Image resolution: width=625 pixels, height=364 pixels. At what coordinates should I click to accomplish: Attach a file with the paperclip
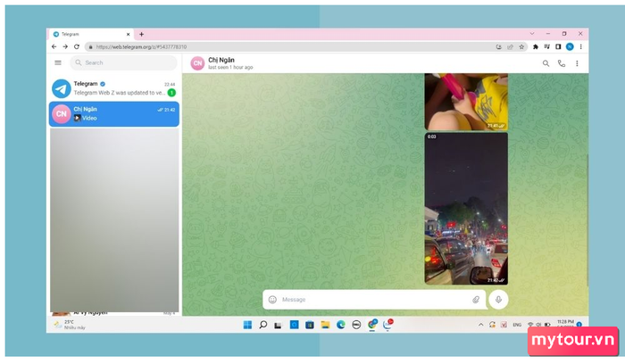coord(476,300)
